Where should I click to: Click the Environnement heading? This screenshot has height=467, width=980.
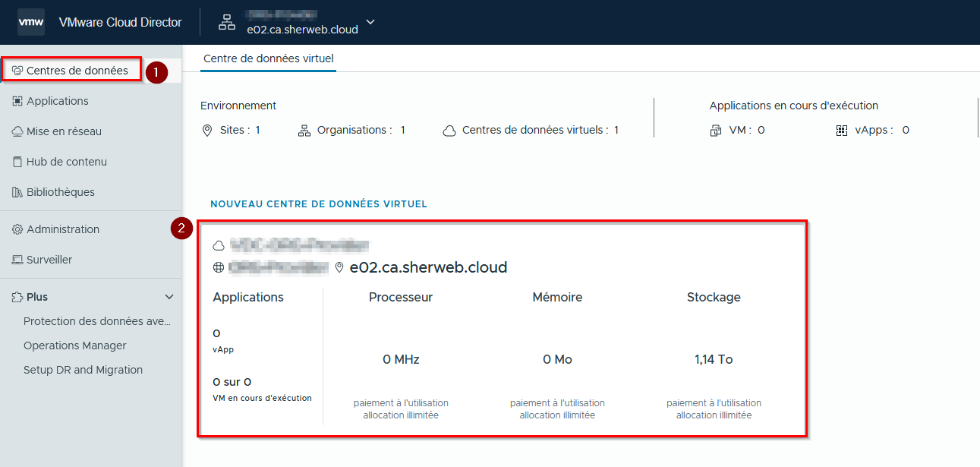coord(238,106)
